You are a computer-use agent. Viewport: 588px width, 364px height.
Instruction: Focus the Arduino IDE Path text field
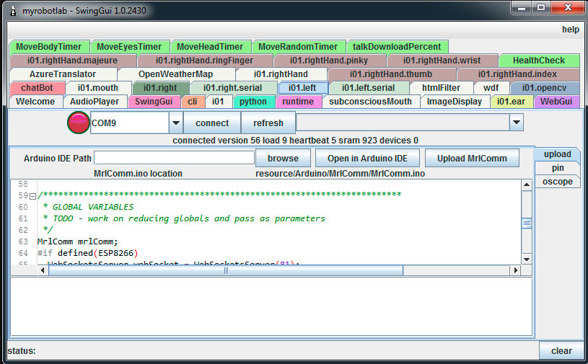[175, 158]
